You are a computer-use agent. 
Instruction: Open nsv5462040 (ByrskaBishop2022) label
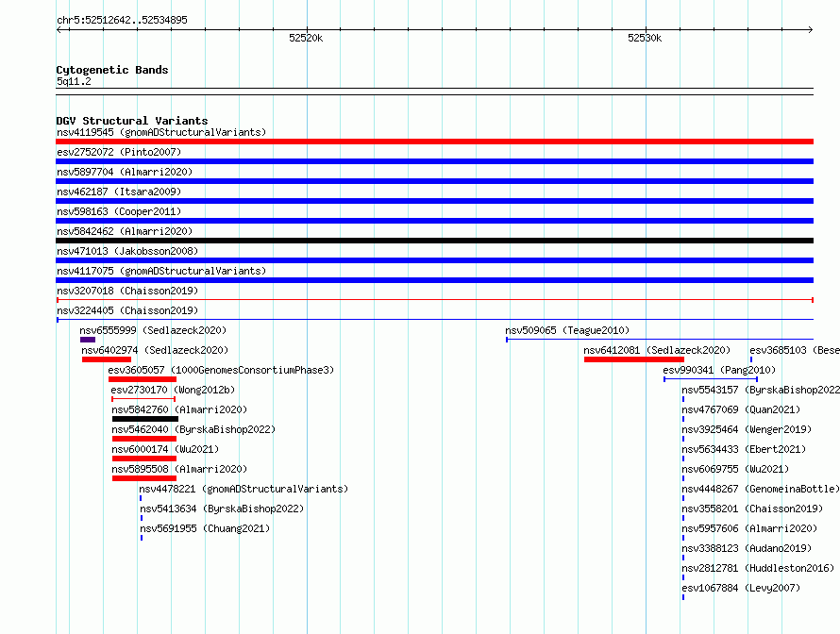[x=193, y=429]
